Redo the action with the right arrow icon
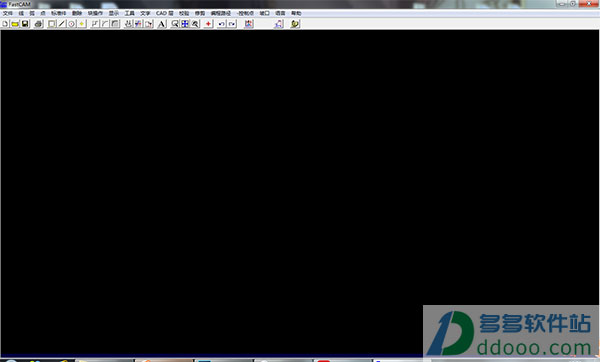The image size is (600, 362). [x=232, y=24]
